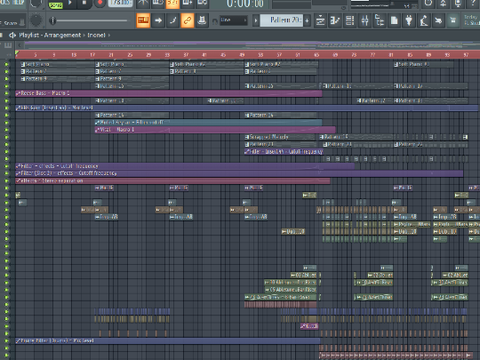Click the red Record button
The width and height of the screenshot is (480, 360).
coord(100,3)
